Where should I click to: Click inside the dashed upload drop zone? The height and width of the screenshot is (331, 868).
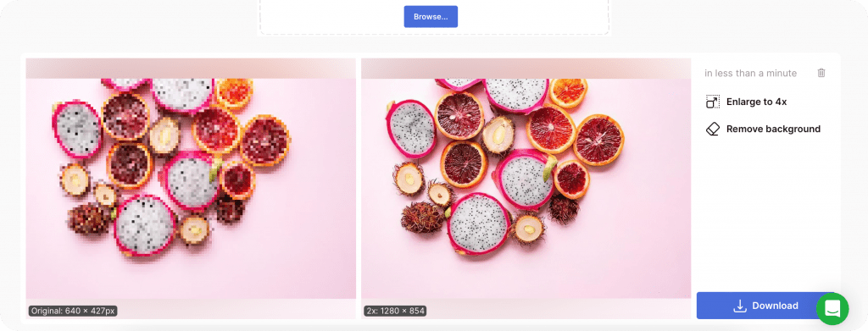435,17
